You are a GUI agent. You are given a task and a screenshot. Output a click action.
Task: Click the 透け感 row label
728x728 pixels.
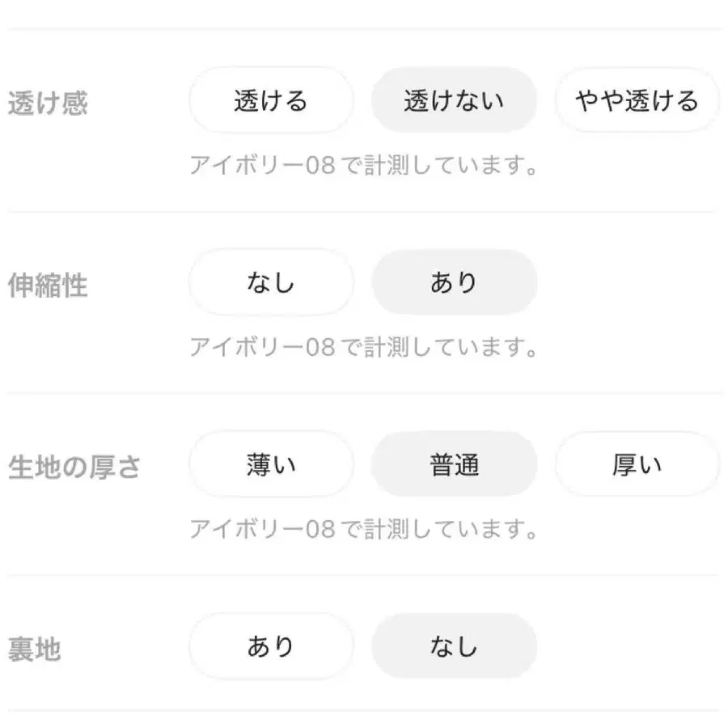pyautogui.click(x=48, y=104)
